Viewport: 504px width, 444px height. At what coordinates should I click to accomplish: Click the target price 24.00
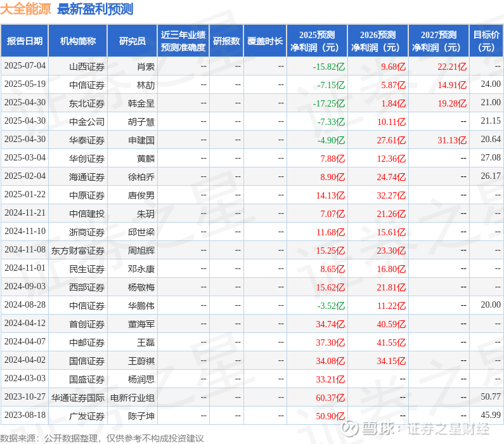pos(491,84)
